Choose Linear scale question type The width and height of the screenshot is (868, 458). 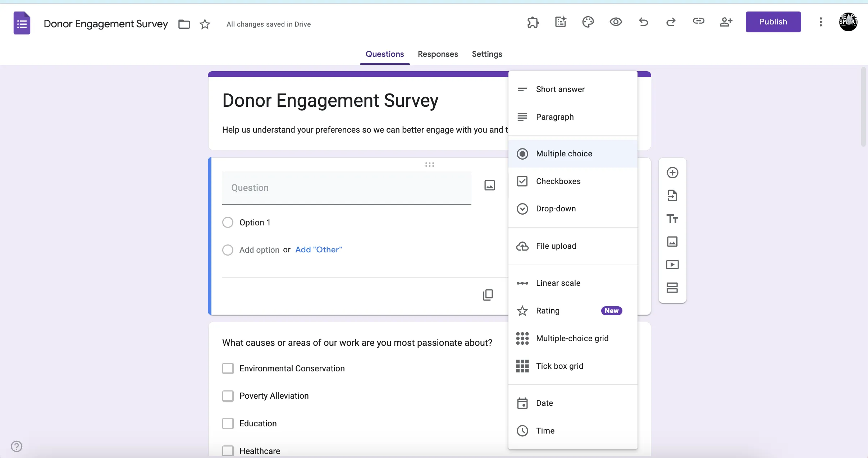pos(573,283)
